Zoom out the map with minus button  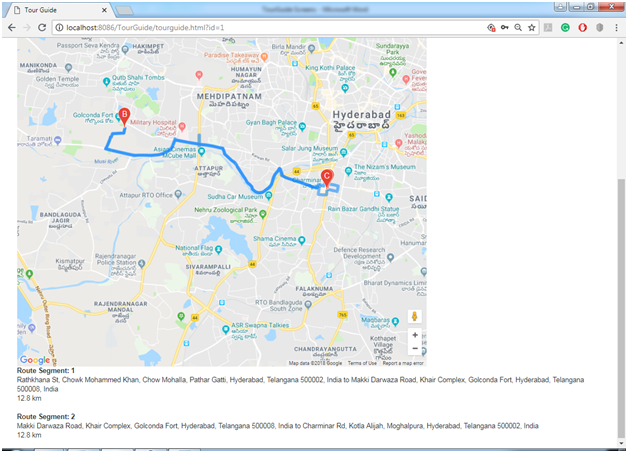[x=415, y=348]
